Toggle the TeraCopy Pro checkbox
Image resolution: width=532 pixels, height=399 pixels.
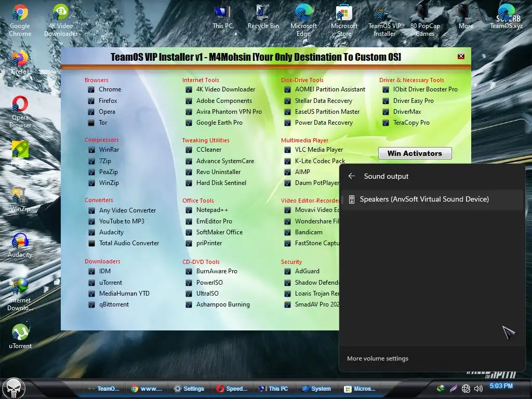(385, 123)
